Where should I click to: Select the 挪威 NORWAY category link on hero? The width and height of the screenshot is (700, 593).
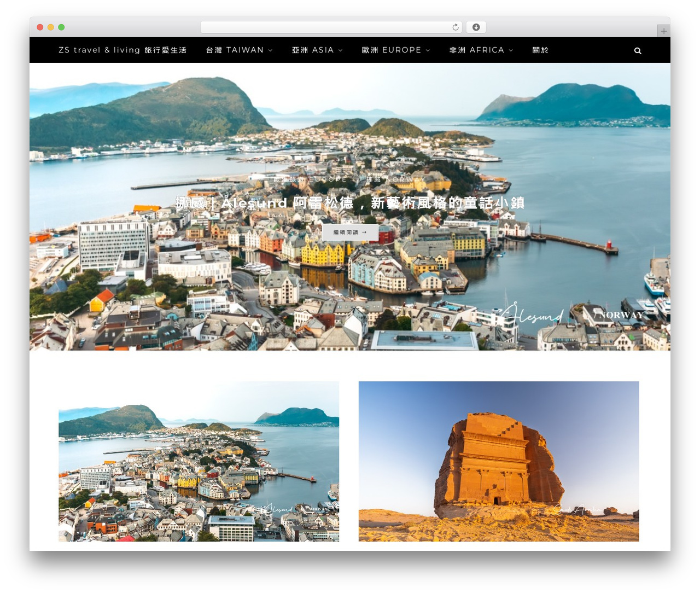click(395, 179)
